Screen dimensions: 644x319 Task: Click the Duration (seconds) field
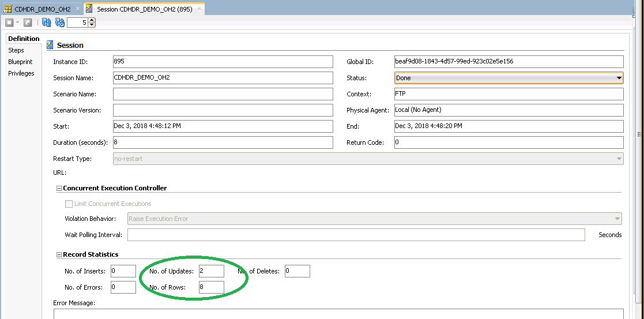[223, 142]
